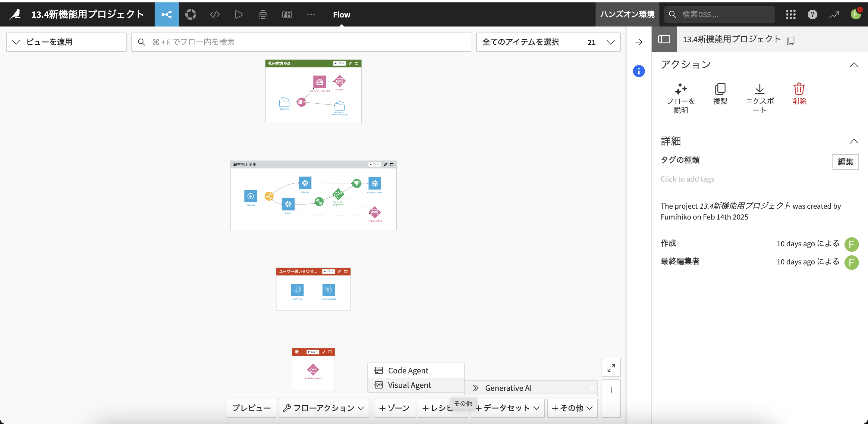This screenshot has height=424, width=868.
Task: Open the Flow icon in top navigation
Action: (x=166, y=14)
